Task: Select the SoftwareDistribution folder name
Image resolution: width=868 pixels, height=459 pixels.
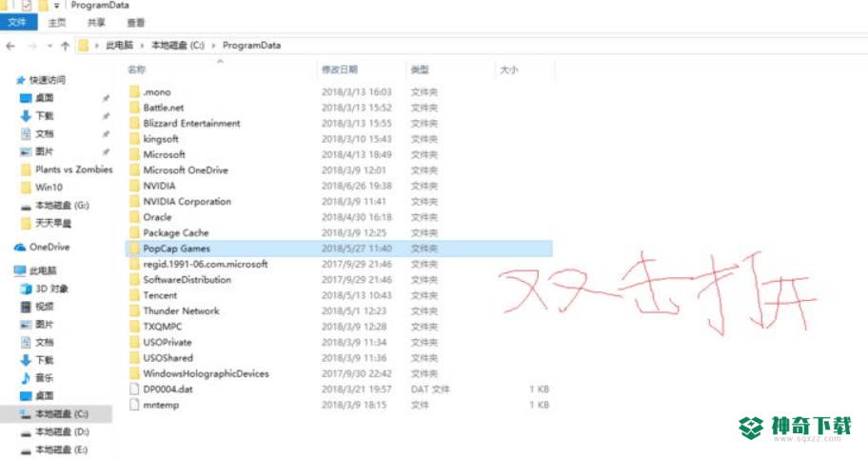Action: point(187,280)
